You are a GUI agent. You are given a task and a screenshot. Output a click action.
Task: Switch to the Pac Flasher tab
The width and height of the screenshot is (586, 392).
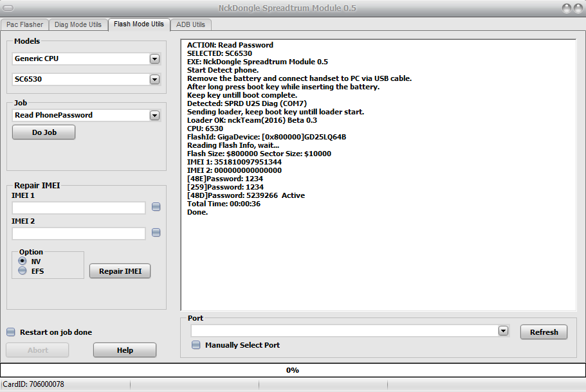pyautogui.click(x=24, y=24)
